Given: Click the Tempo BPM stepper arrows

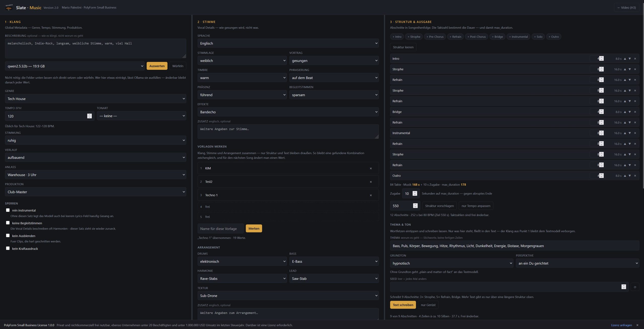Looking at the screenshot, I should pos(89,116).
